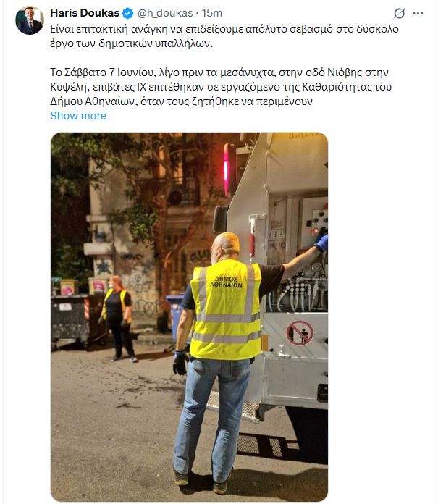Click the worker's yellow vest in photo

226,310
